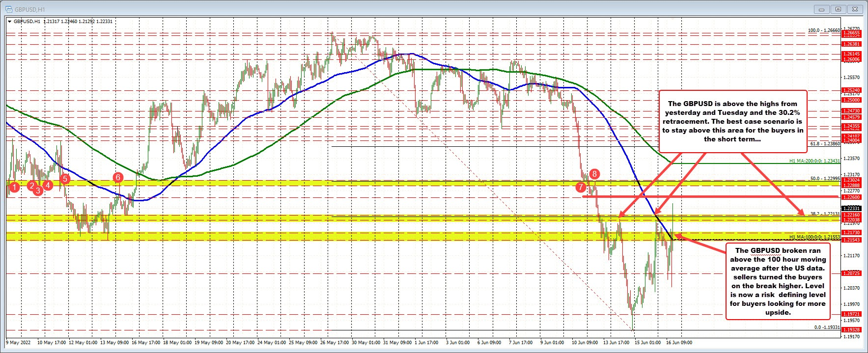Screen dimensions: 868x353
Task: Click the Fibonacci 50.0 - 1.22995 label
Action: 825,179
